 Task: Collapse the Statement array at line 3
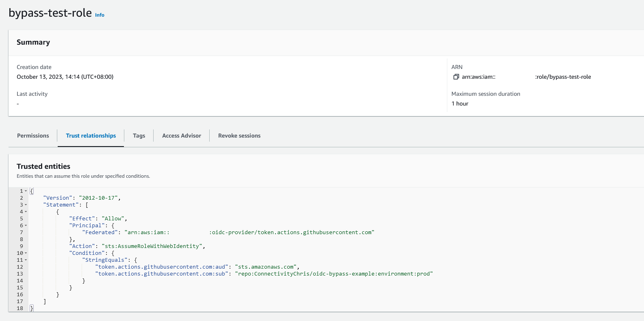click(26, 205)
